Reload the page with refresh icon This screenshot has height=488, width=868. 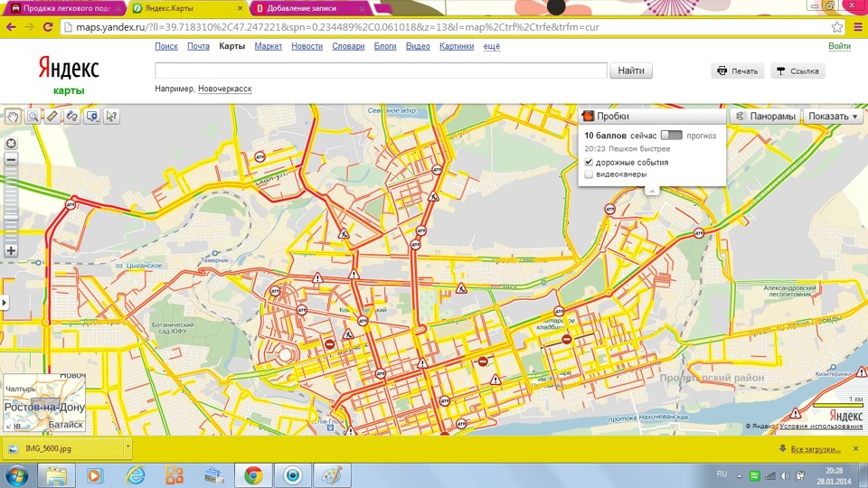(x=48, y=27)
